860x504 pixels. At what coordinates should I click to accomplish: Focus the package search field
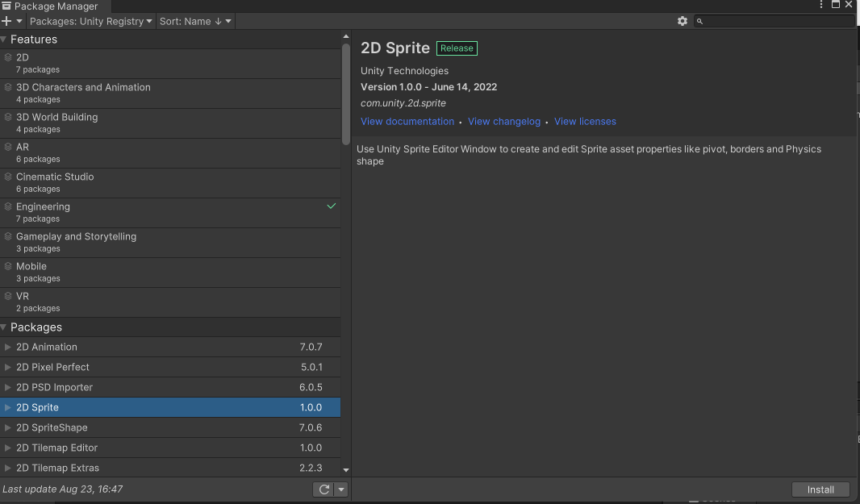774,21
